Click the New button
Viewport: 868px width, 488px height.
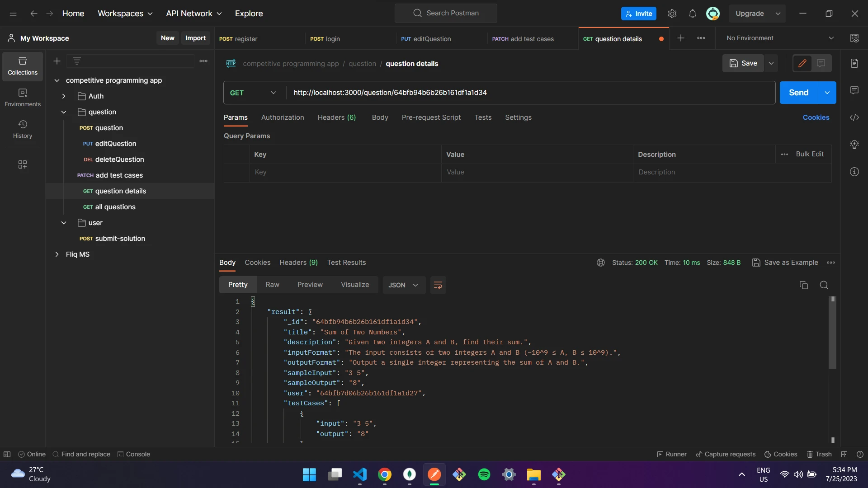(x=168, y=38)
